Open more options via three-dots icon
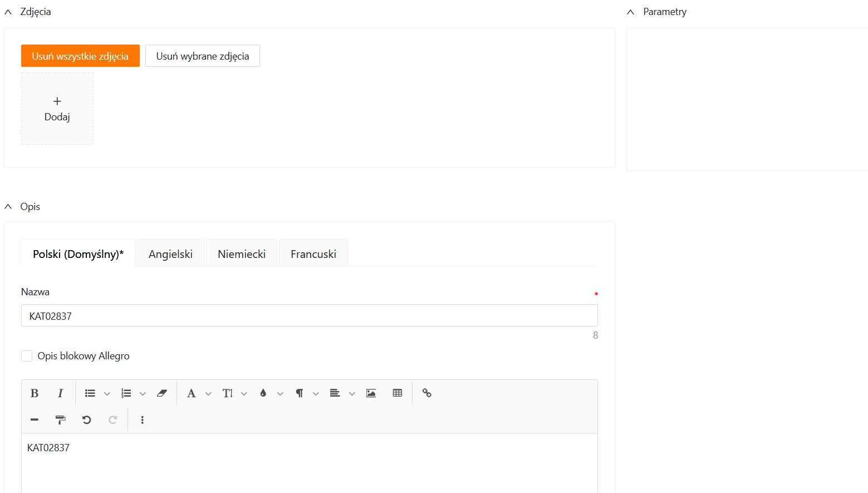 click(143, 420)
